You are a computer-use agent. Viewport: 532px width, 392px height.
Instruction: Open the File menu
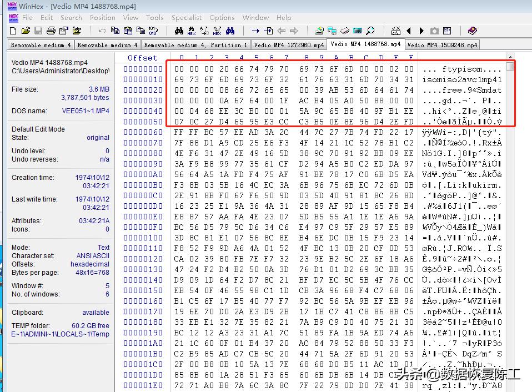coord(27,18)
